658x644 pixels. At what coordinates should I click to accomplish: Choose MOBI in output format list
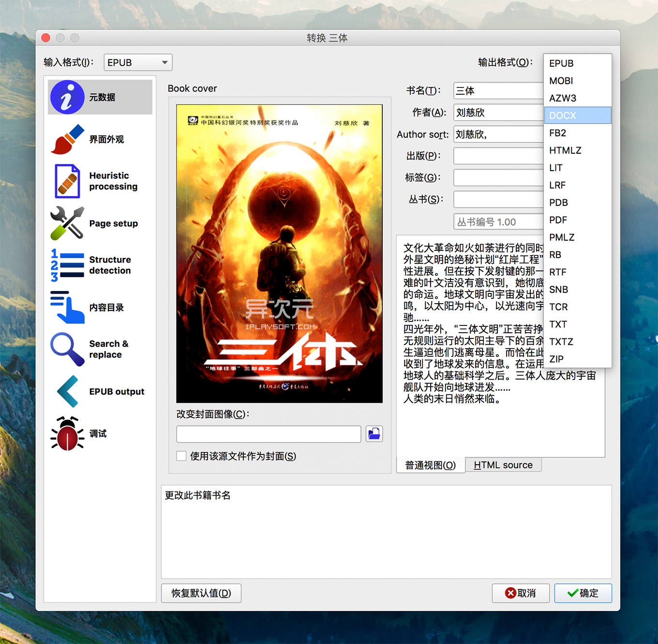pyautogui.click(x=578, y=81)
